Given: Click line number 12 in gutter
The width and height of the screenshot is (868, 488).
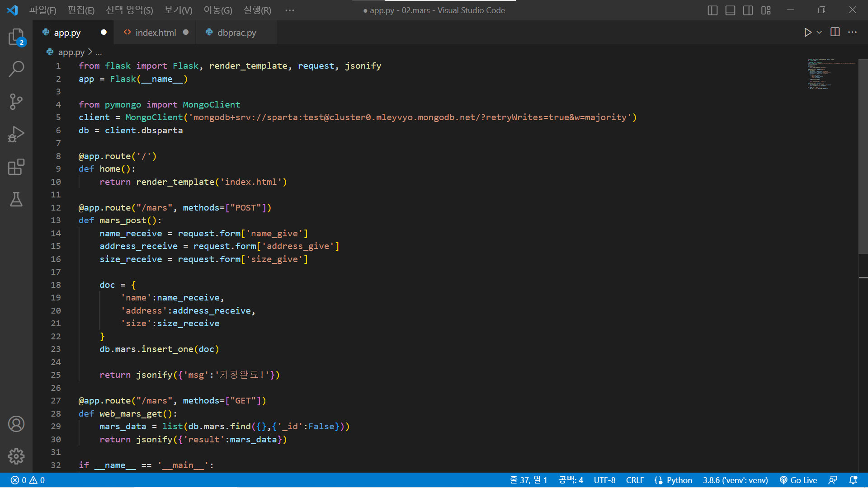Looking at the screenshot, I should click(56, 207).
